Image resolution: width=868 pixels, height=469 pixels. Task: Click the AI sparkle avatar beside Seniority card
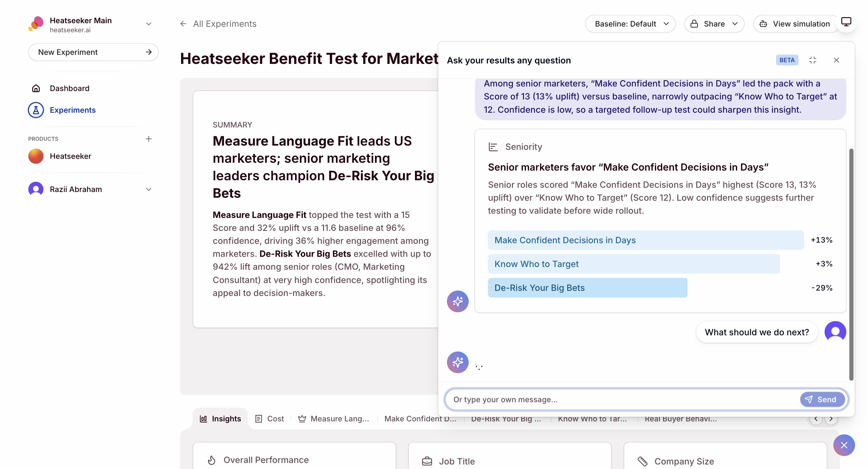pyautogui.click(x=458, y=301)
